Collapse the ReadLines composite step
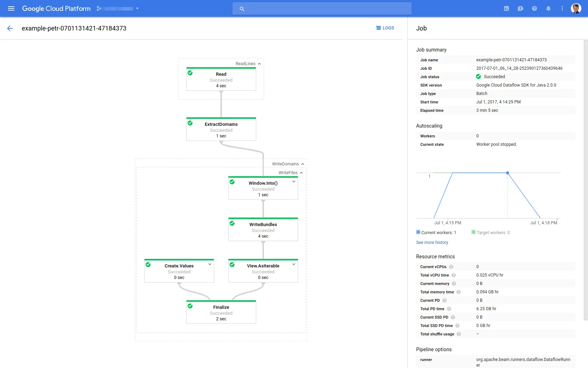This screenshot has height=368, width=588. (259, 64)
